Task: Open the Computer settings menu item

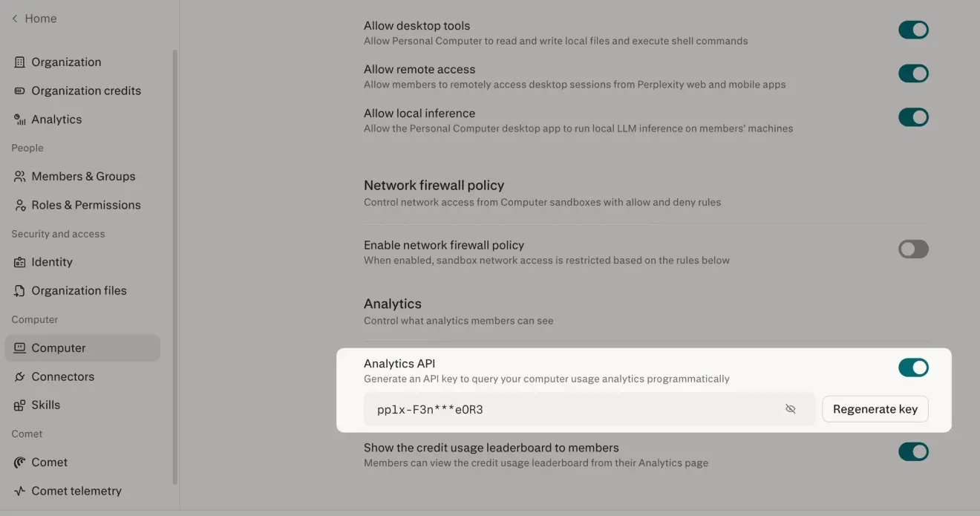Action: click(82, 348)
